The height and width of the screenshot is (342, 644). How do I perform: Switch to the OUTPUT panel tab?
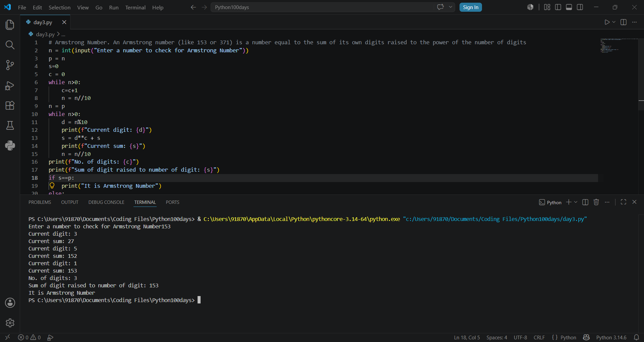coord(70,202)
